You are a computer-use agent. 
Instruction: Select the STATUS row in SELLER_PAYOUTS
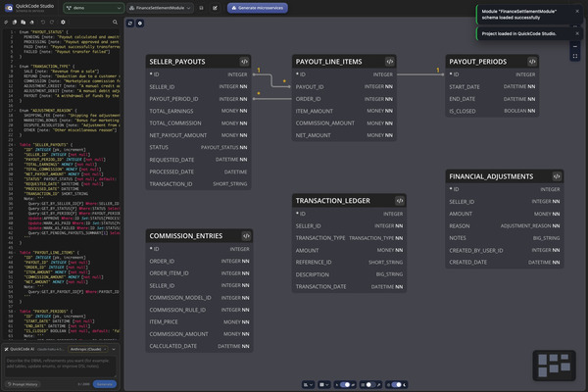(x=198, y=147)
